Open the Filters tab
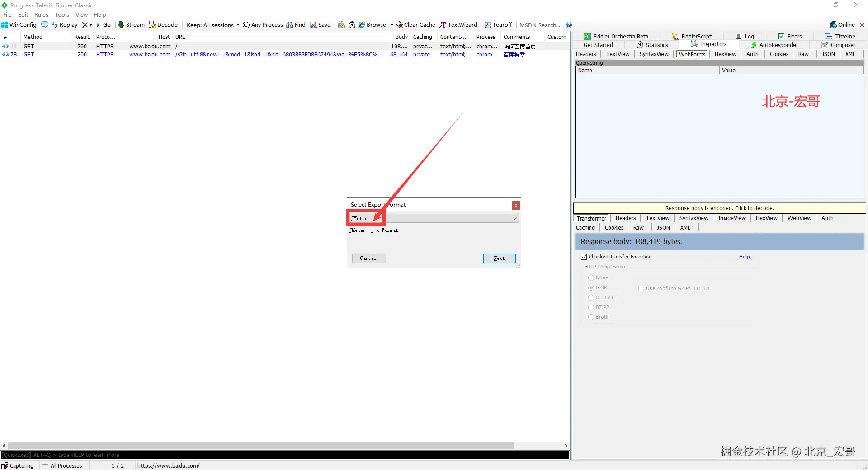868x470 pixels. click(790, 36)
